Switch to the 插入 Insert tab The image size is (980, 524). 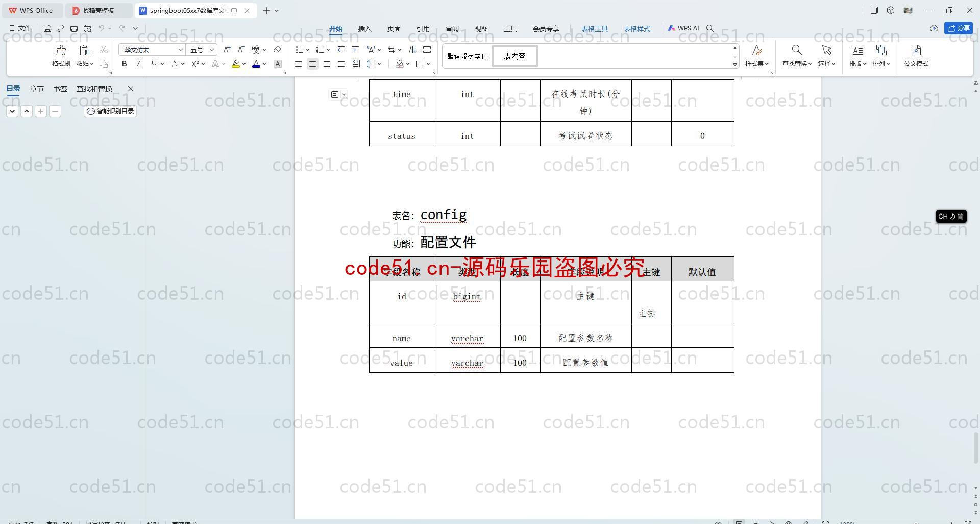364,29
